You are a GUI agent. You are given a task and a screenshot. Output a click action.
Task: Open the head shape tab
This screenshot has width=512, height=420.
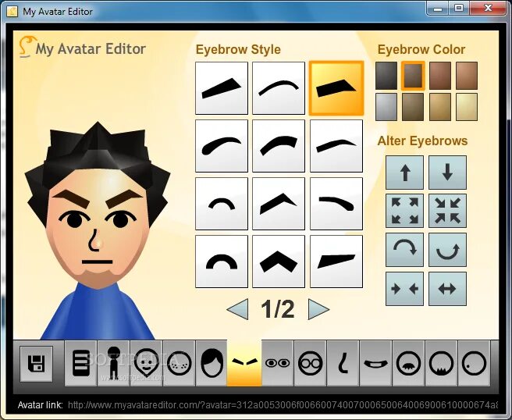[x=146, y=363]
